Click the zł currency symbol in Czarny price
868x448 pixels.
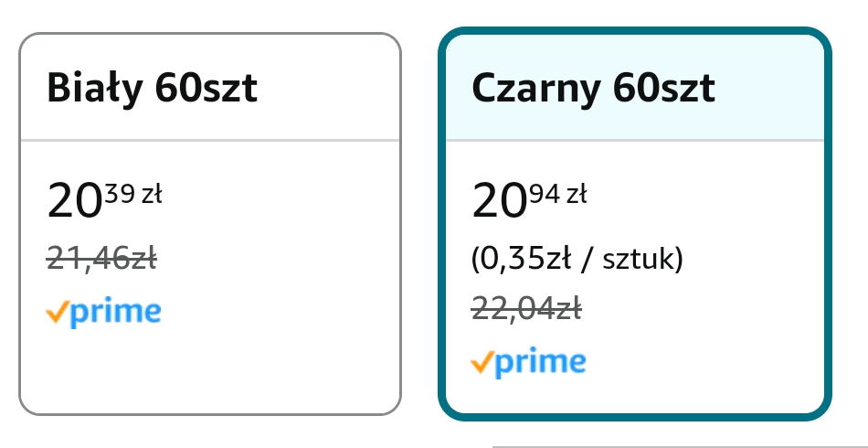[576, 193]
